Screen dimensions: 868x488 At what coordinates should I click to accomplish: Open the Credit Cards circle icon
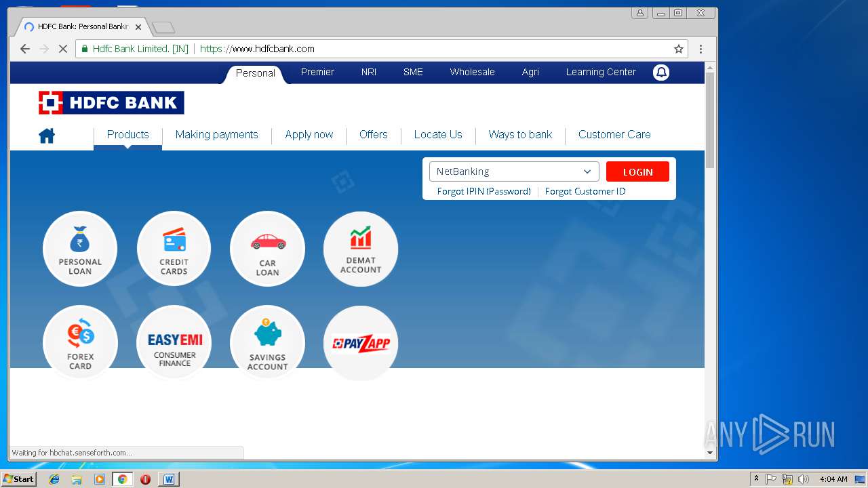174,249
